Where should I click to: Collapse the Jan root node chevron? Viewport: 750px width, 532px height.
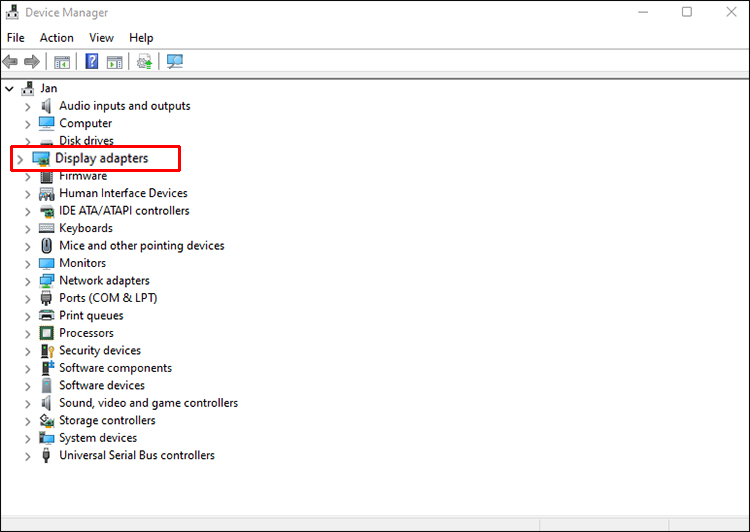point(9,89)
